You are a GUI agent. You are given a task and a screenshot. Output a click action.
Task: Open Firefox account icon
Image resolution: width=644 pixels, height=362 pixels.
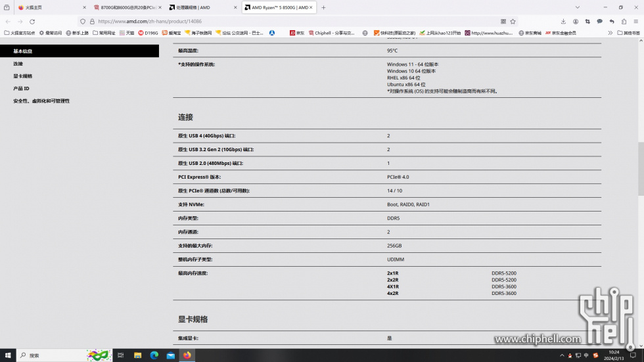coord(576,21)
